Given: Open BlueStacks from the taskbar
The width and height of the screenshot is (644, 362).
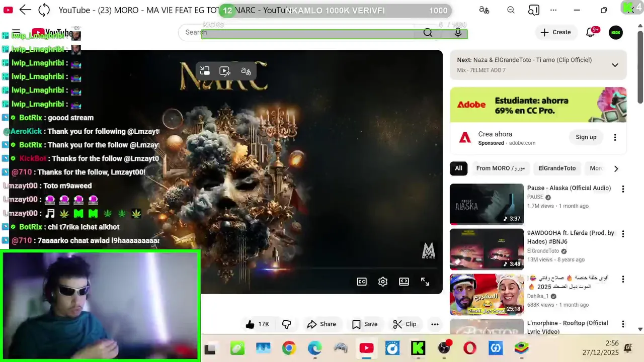Looking at the screenshot, I should [x=522, y=348].
